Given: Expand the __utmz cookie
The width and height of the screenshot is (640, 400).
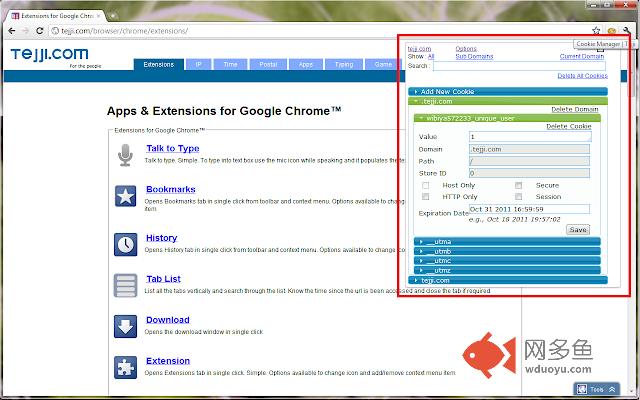Looking at the screenshot, I should pyautogui.click(x=507, y=270).
